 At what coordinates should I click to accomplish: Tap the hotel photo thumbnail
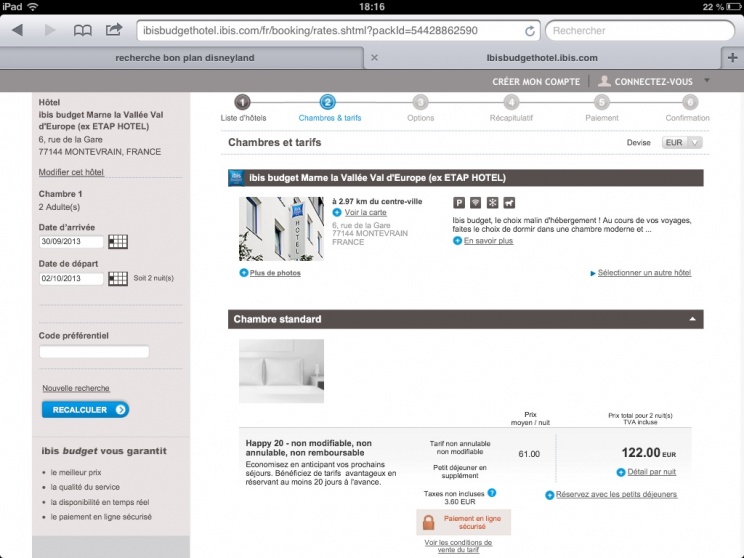(x=281, y=228)
